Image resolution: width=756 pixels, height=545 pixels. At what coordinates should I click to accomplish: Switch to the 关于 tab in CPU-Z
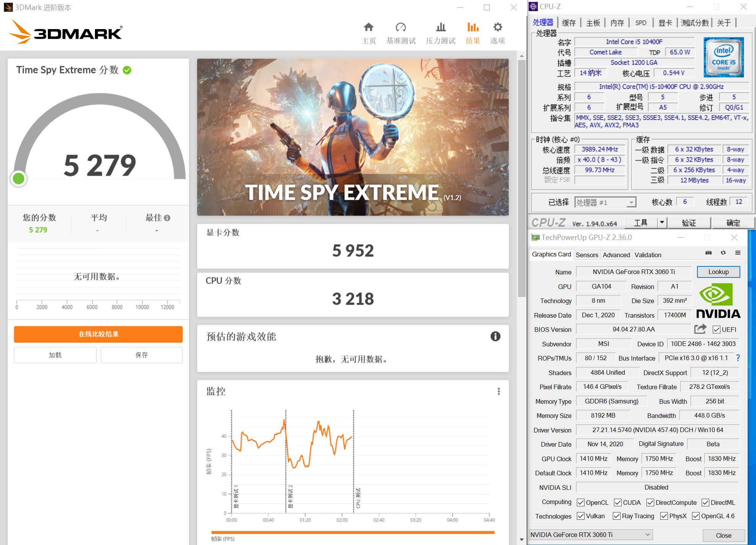(x=723, y=23)
